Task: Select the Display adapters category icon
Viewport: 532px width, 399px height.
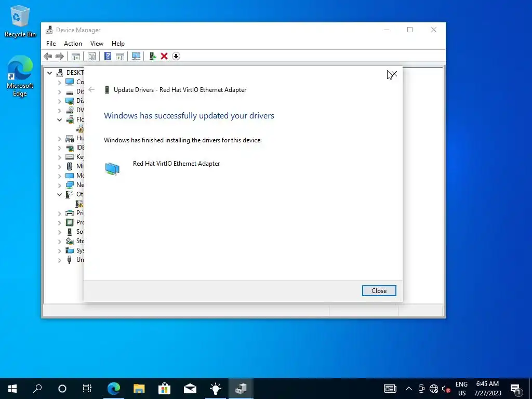Action: coord(70,101)
